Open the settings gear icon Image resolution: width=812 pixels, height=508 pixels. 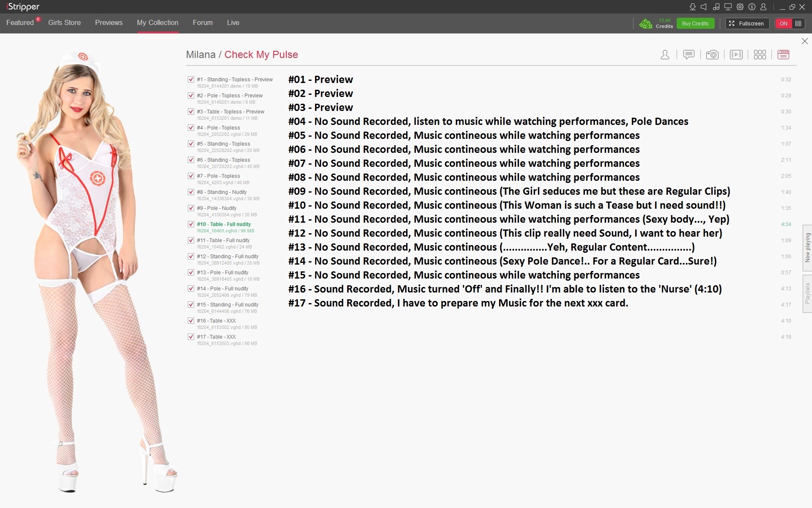[740, 7]
